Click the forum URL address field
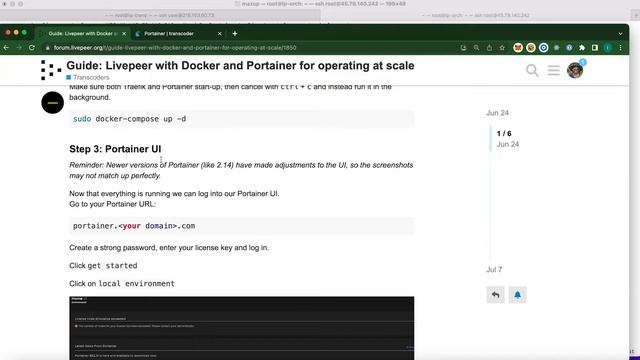Screen dimensions: 640x360 (249, 48)
